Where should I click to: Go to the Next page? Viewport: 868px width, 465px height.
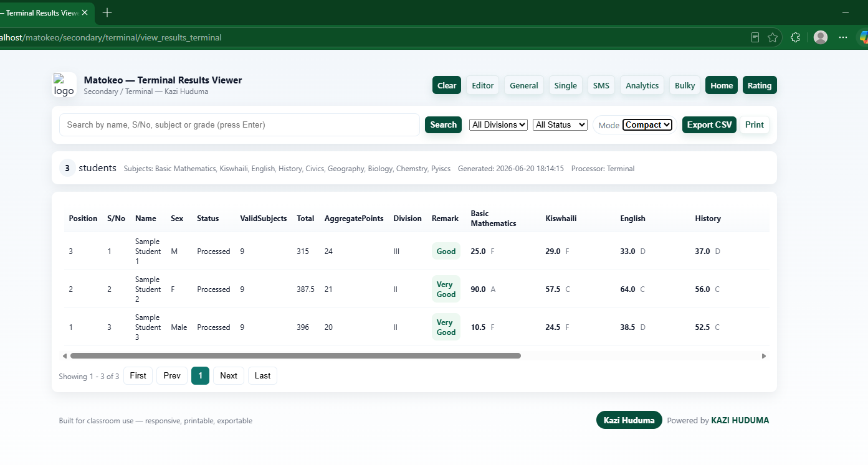coord(229,375)
